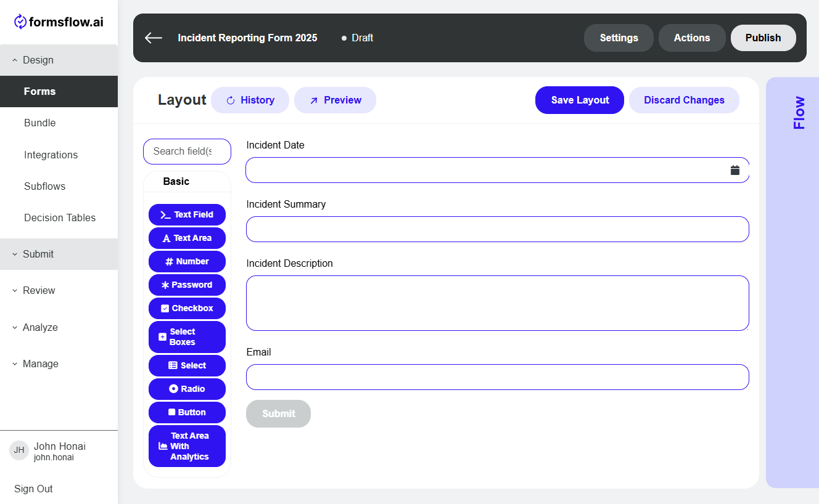Click the Draft status label
Image resolution: width=819 pixels, height=504 pixels.
pos(362,38)
